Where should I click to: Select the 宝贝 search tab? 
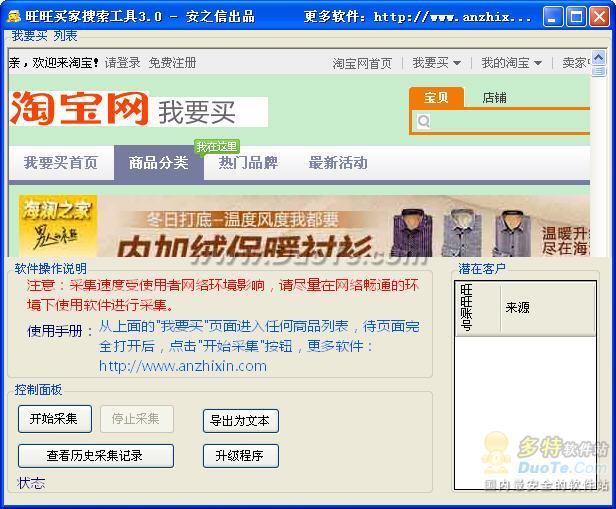tap(436, 97)
